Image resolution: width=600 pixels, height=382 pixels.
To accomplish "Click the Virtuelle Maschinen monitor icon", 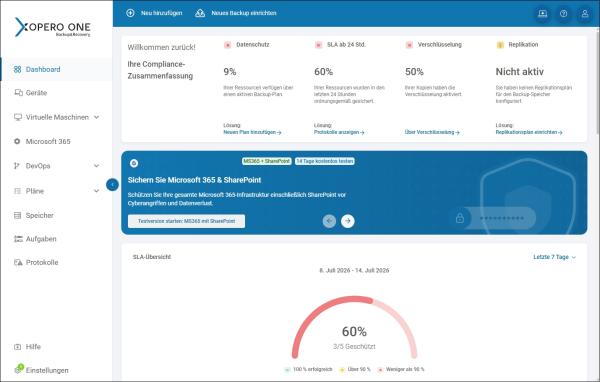I will tap(18, 117).
